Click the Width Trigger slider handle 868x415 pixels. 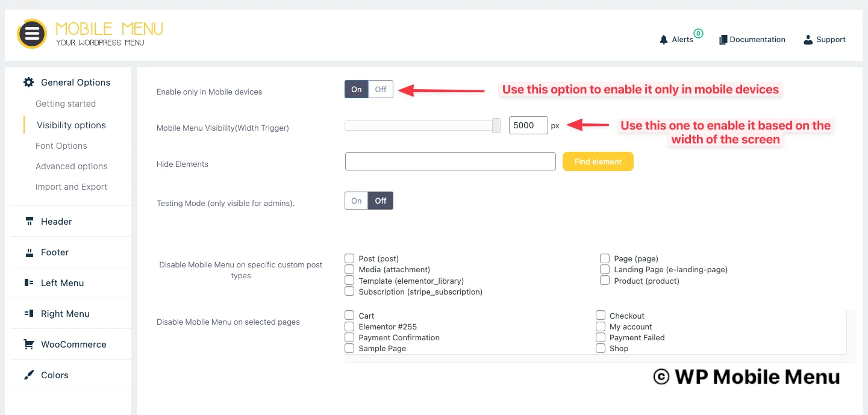pos(496,125)
